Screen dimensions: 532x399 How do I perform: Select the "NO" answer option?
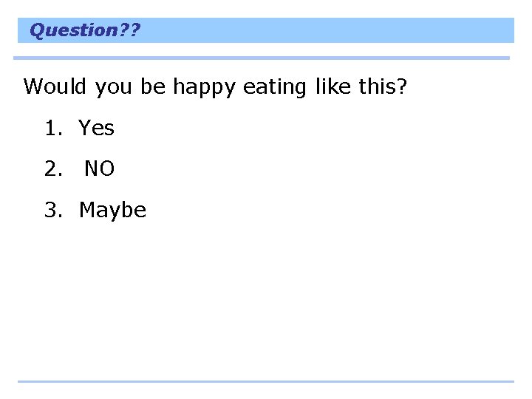click(x=100, y=168)
